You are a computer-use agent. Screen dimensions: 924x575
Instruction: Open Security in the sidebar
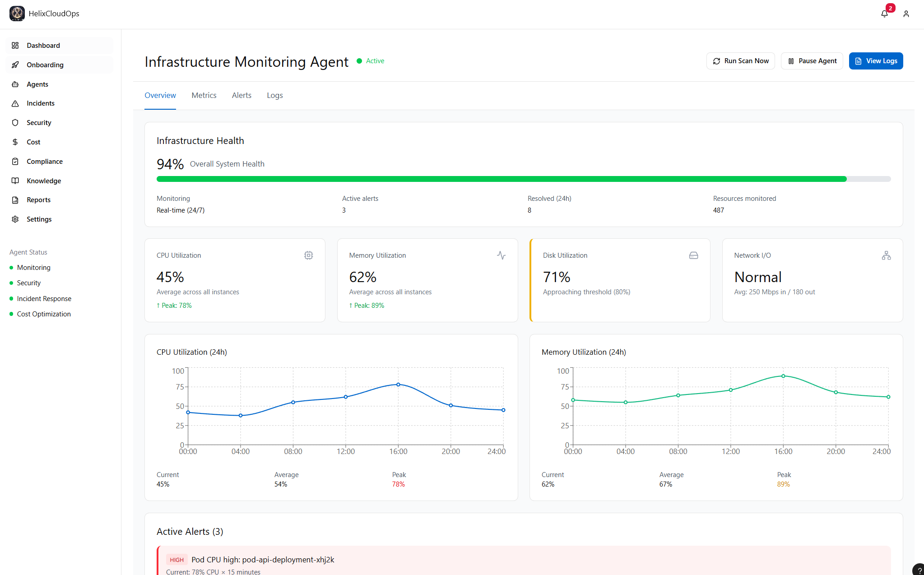point(39,123)
